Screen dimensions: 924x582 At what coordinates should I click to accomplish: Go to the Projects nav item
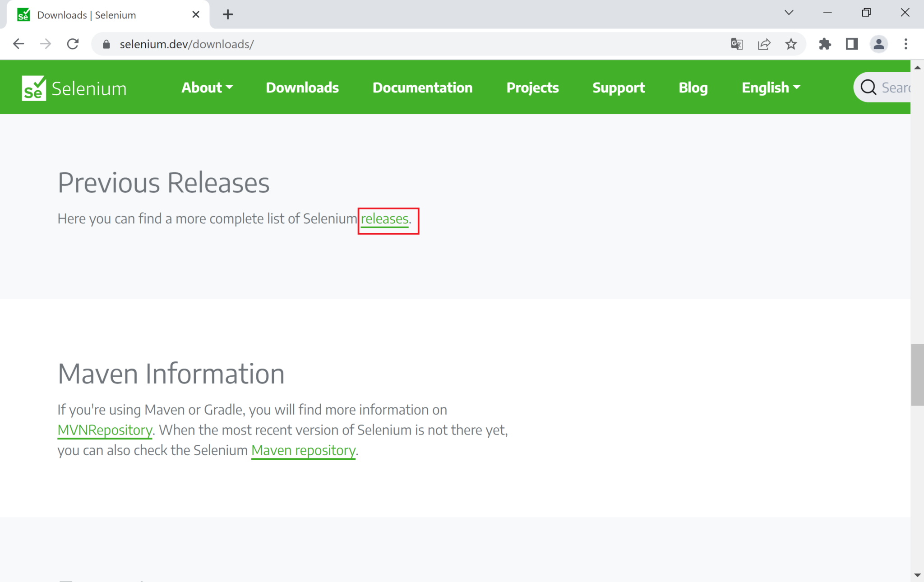(532, 88)
